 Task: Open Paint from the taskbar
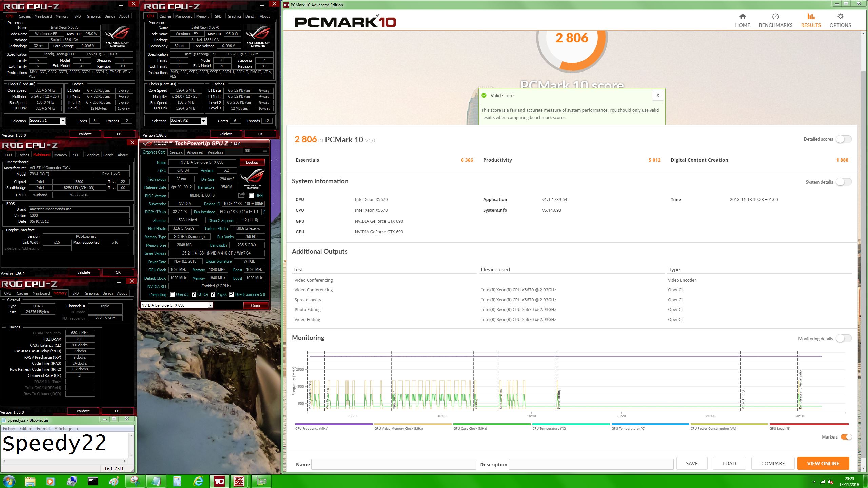114,481
